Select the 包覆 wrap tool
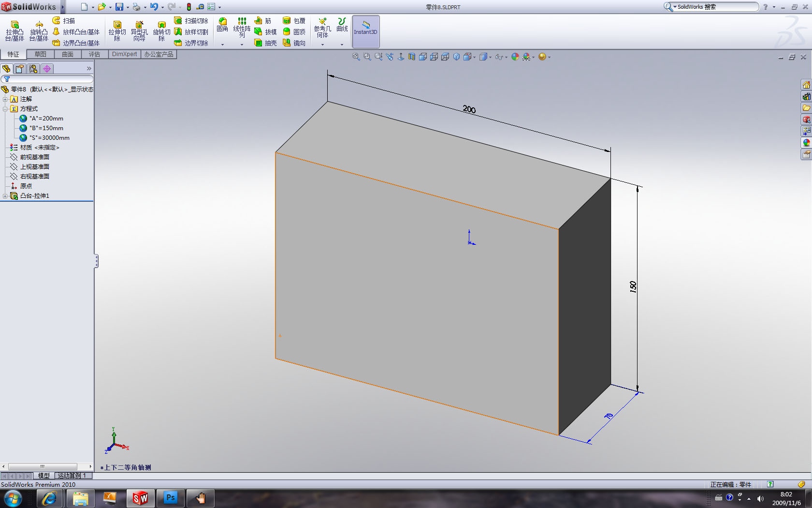 click(294, 21)
